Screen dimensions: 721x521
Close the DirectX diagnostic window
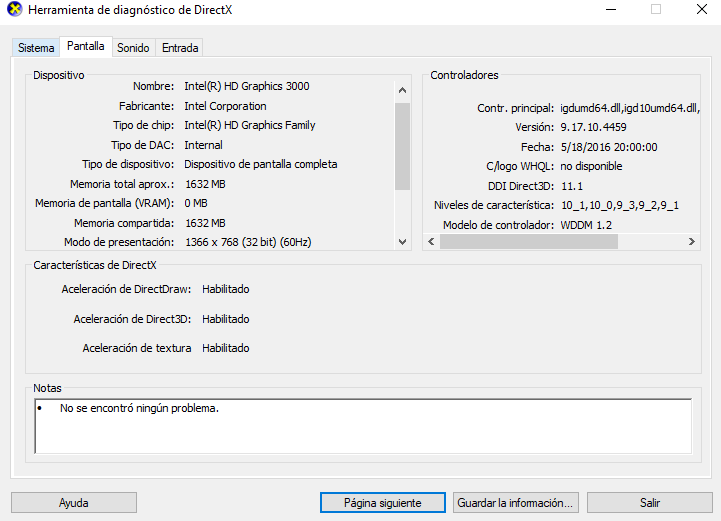tap(702, 9)
